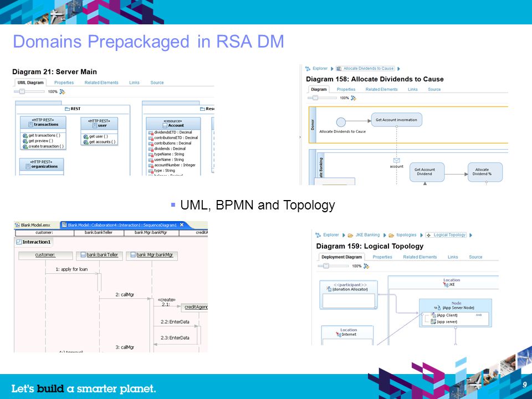Click JKE Banking breadcrumb folder
This screenshot has width=532, height=399.
pos(364,235)
